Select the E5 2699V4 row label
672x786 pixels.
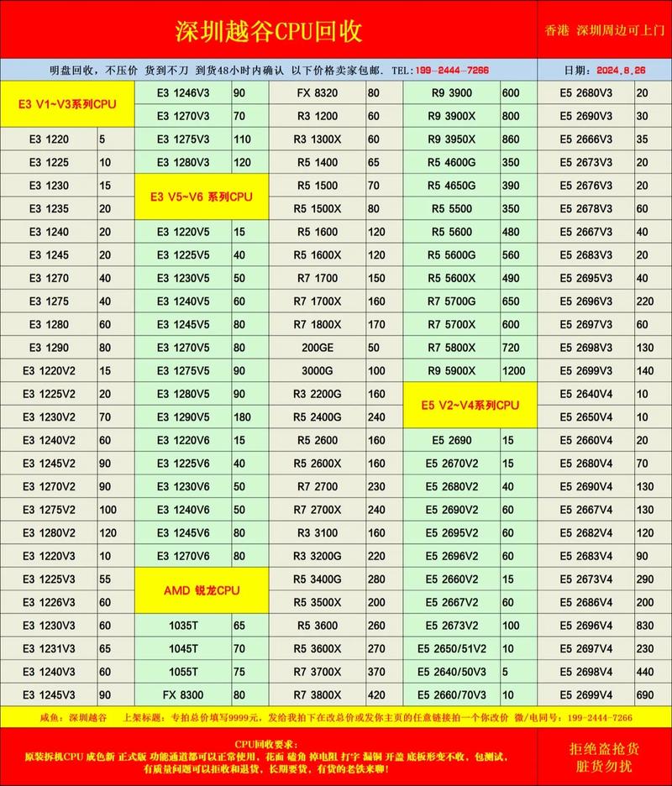pos(585,694)
